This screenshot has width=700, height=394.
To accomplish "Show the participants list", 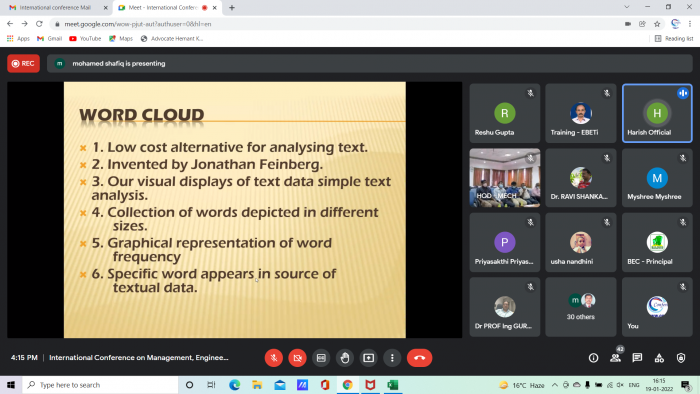I will pyautogui.click(x=615, y=358).
